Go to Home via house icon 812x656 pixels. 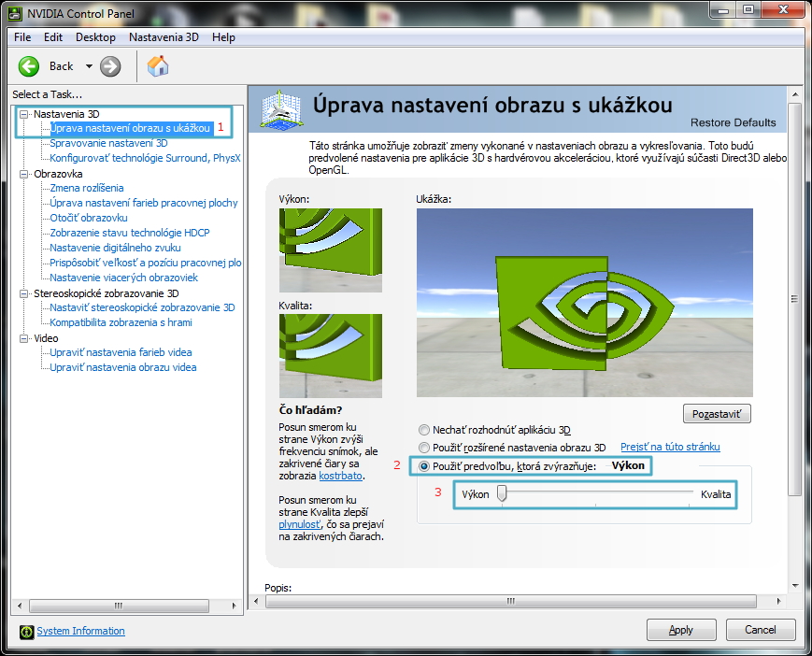(158, 65)
